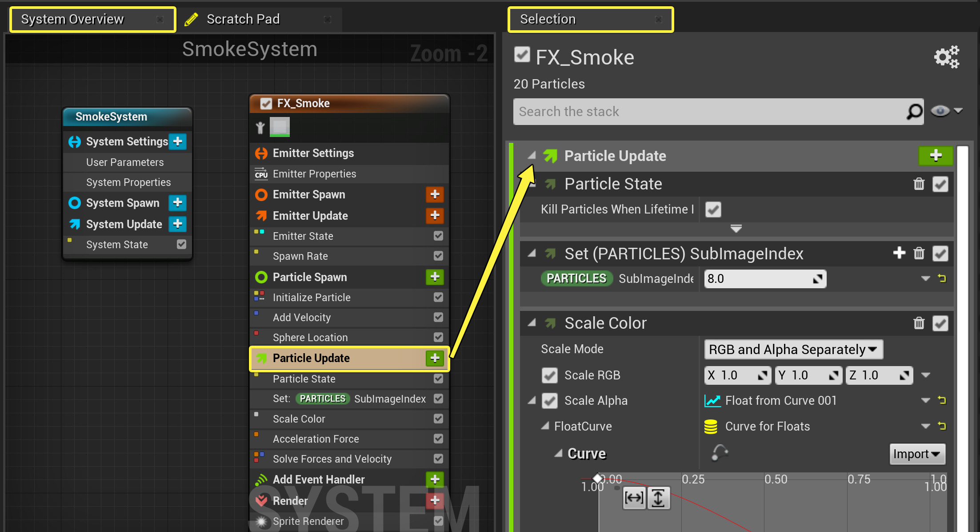Click the green plus next to Particle Update in Selection panel
The width and height of the screenshot is (980, 532).
pyautogui.click(x=936, y=156)
